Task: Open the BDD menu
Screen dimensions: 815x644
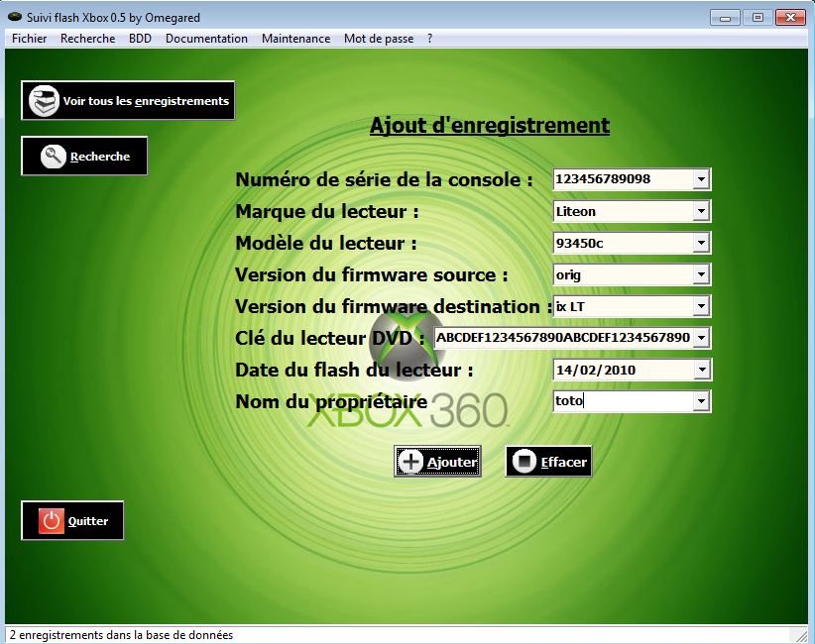Action: coord(141,39)
